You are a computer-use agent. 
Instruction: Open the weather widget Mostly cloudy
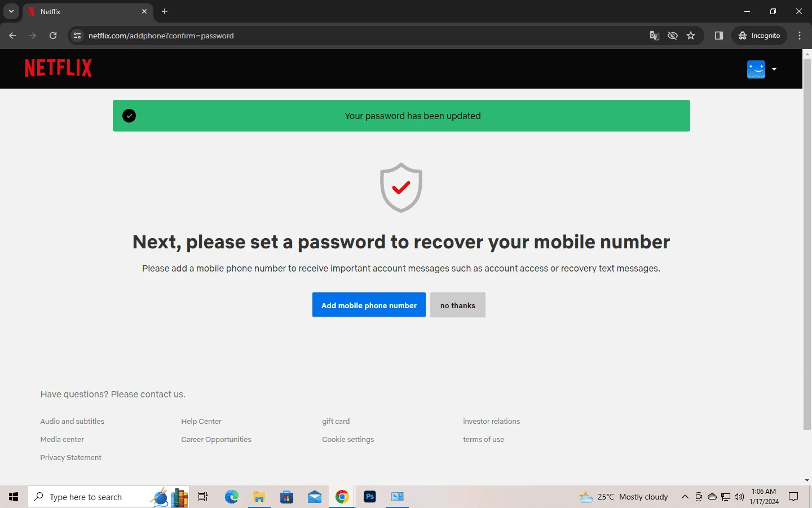click(x=624, y=497)
